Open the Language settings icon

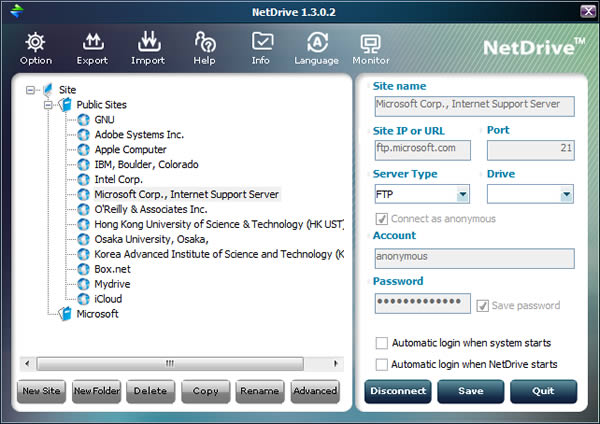(x=317, y=43)
